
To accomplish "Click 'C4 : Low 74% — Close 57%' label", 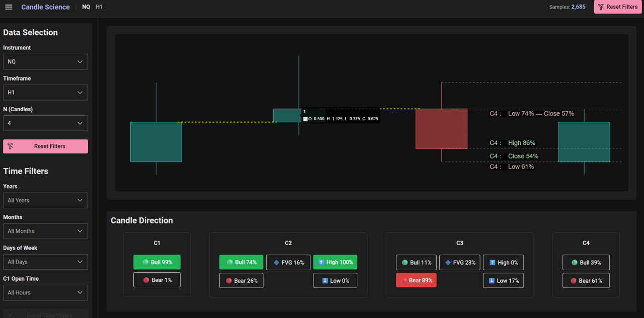I will click(532, 114).
